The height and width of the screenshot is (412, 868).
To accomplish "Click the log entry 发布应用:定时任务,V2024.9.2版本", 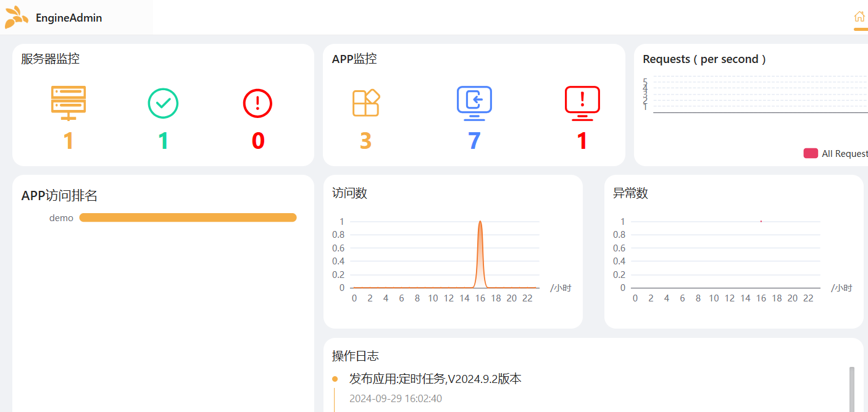I will click(435, 379).
